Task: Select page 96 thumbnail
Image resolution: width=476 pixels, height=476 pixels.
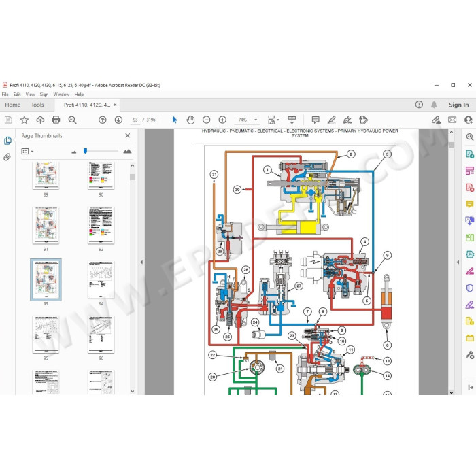Action: click(101, 335)
